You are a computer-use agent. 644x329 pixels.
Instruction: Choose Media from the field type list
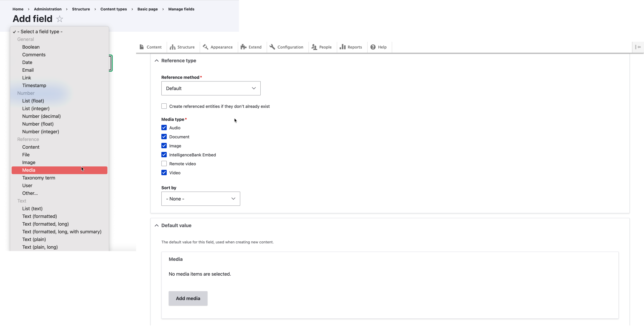(x=29, y=170)
